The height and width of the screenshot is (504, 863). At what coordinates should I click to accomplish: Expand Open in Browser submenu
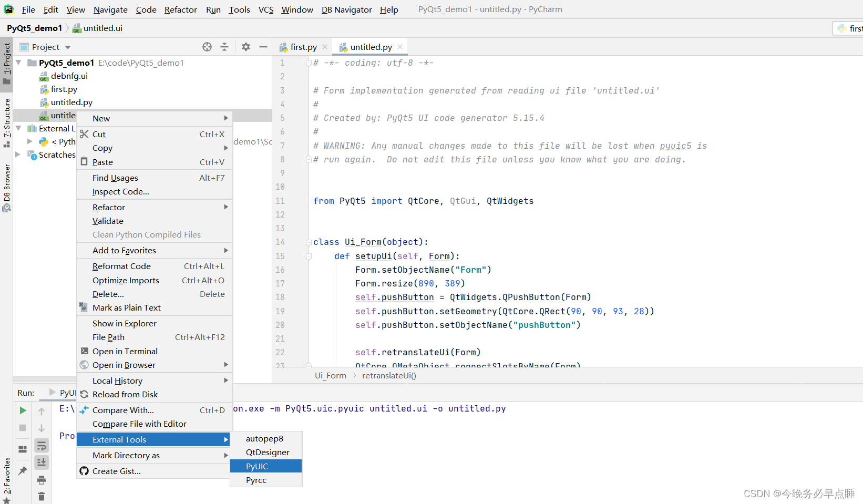(155, 365)
